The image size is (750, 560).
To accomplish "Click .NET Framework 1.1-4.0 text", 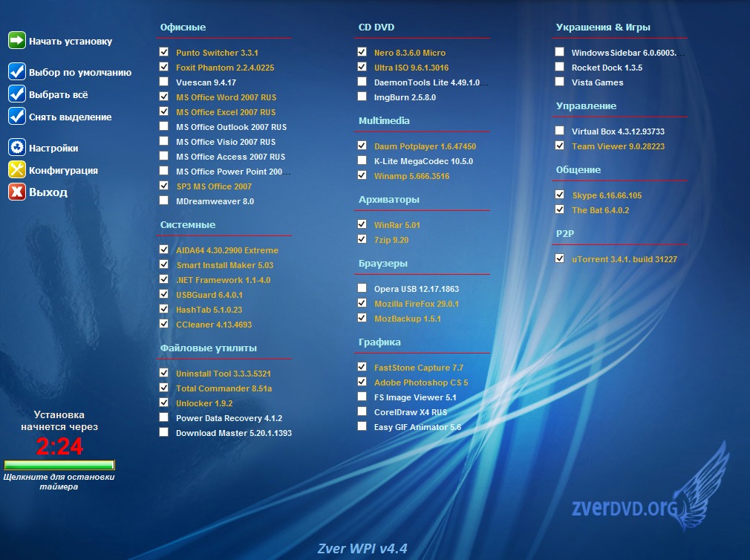I will pos(223,280).
